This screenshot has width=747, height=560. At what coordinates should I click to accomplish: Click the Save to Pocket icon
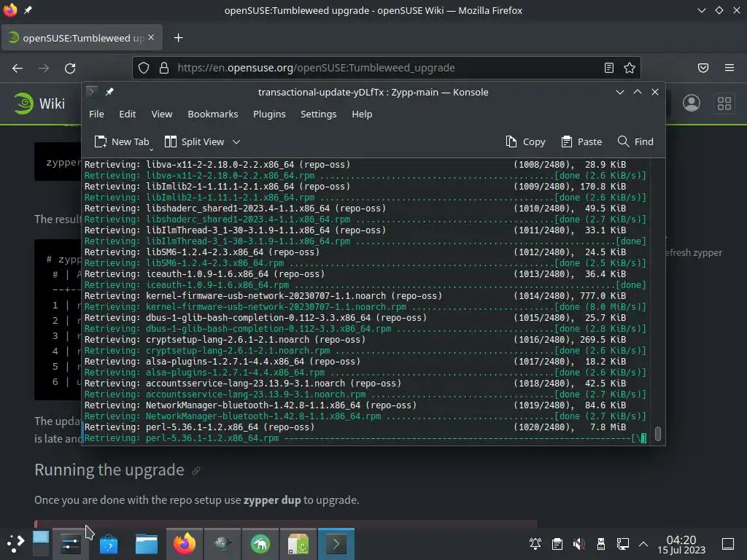(x=703, y=68)
